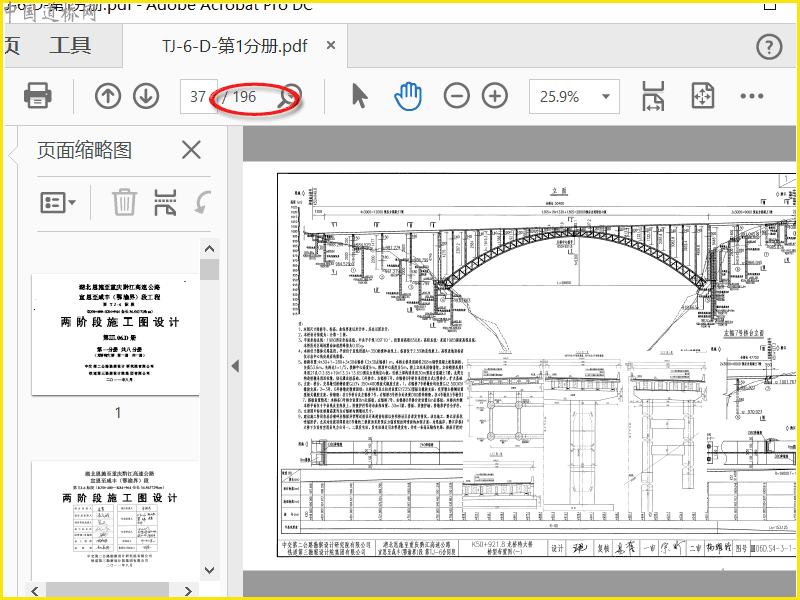
Task: Collapse the left navigation pane arrow
Action: pos(235,366)
